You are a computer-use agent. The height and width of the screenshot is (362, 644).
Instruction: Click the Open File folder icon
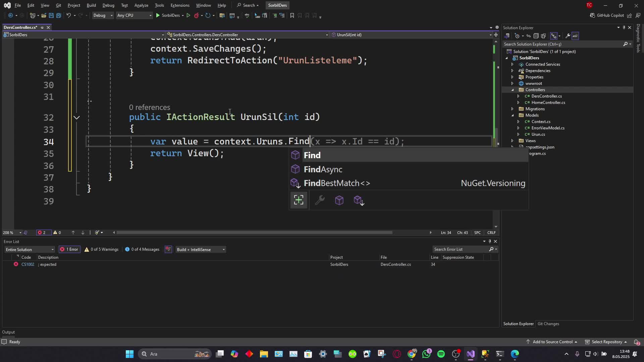(x=44, y=15)
